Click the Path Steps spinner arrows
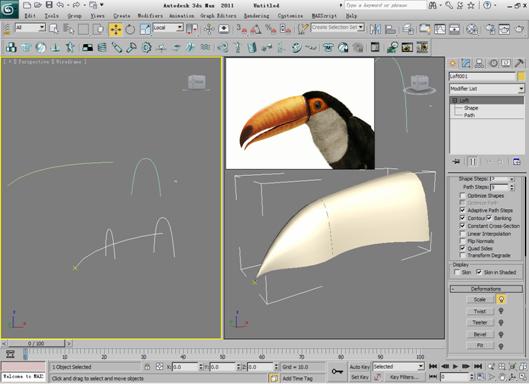Screen dimensions: 529x384 tap(512, 187)
